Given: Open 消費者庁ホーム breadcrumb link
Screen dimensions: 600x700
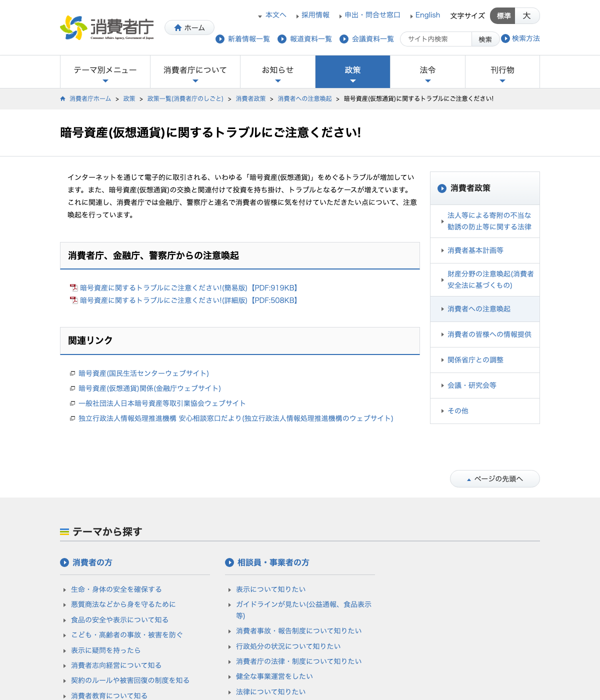Looking at the screenshot, I should (90, 98).
